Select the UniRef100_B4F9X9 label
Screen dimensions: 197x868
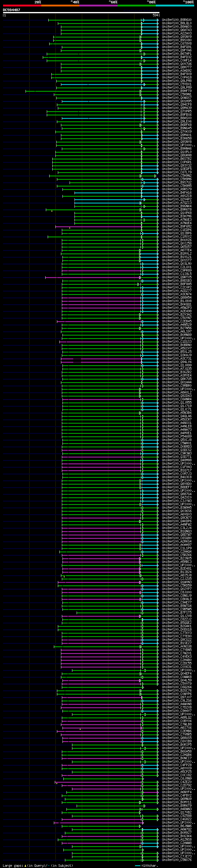[x=176, y=74]
